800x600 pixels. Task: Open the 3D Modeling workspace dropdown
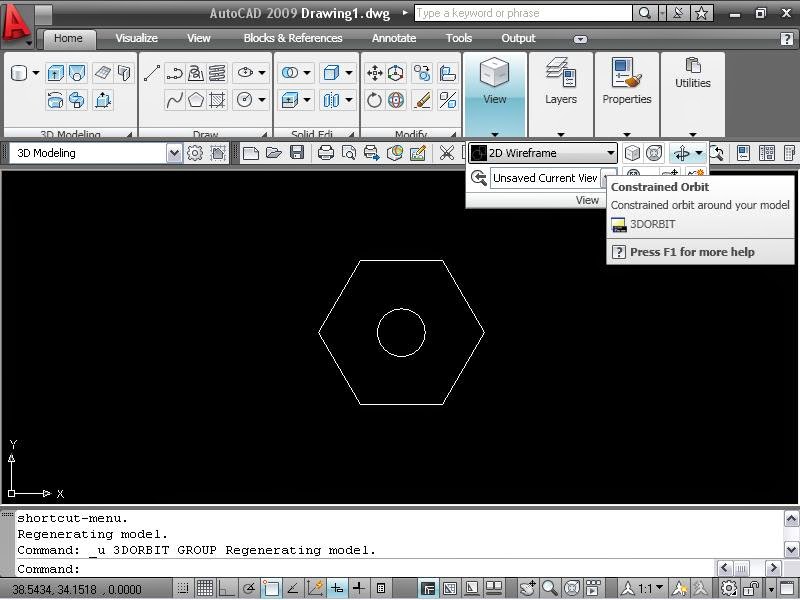coord(95,153)
